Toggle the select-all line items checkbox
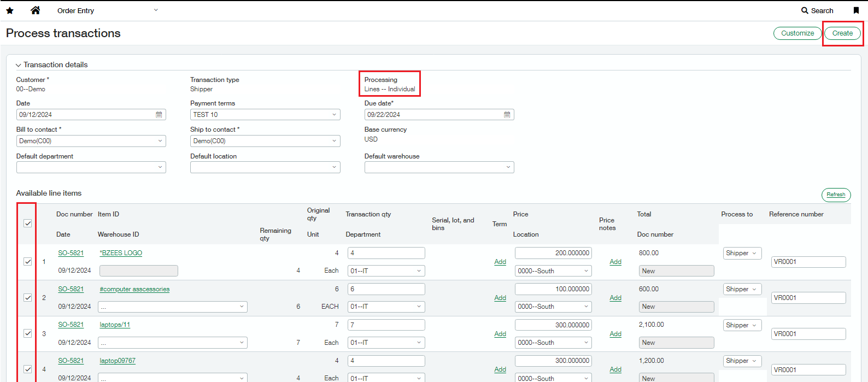This screenshot has width=868, height=382. coord(28,223)
